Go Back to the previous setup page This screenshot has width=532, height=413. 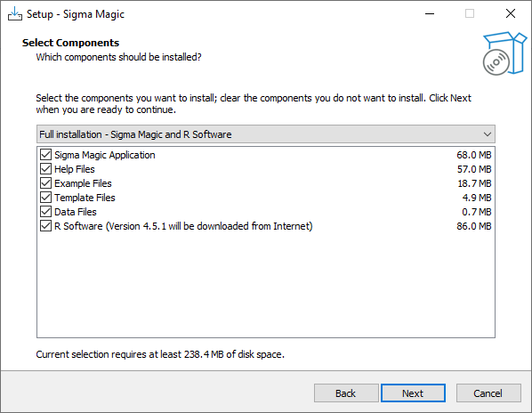point(346,393)
